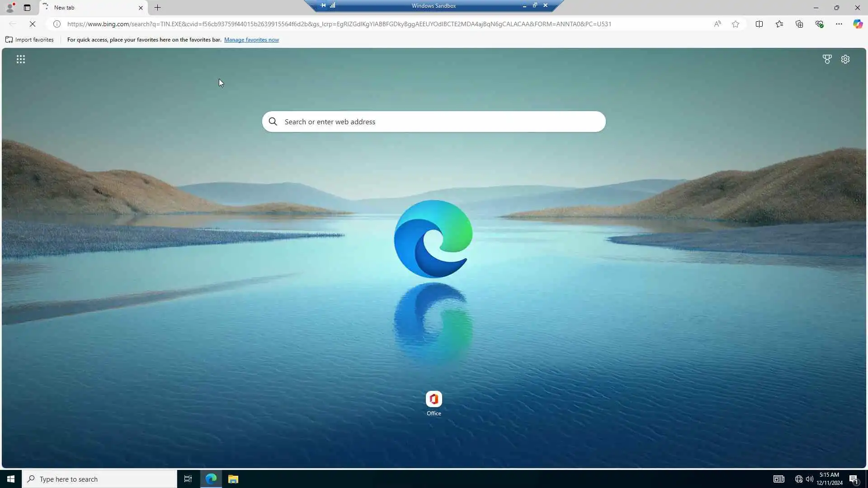Open Settings and more ellipsis menu
This screenshot has width=868, height=488.
[839, 24]
